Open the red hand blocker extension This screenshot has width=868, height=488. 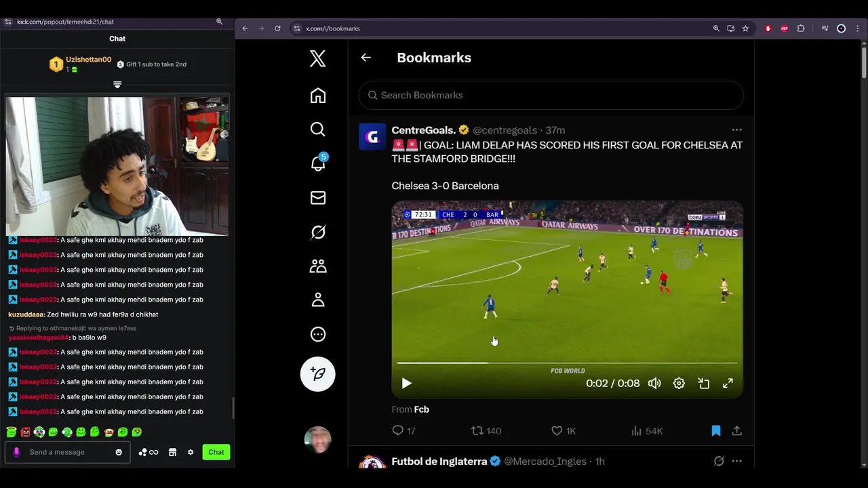pyautogui.click(x=768, y=28)
